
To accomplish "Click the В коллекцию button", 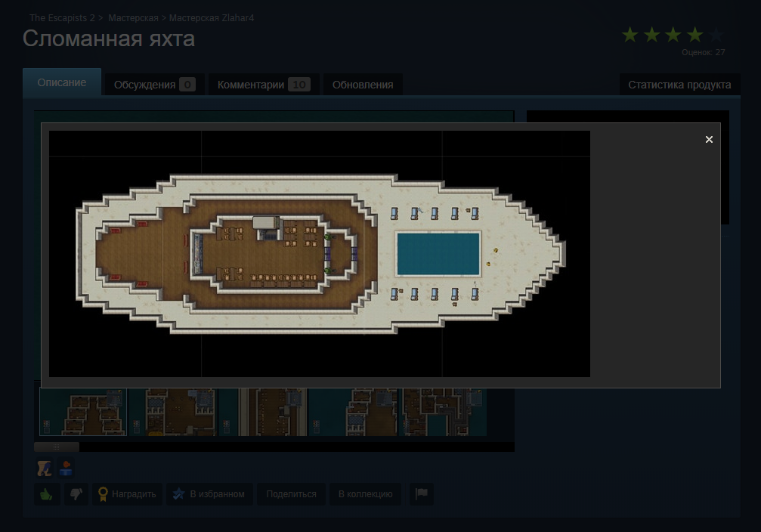I will [x=365, y=494].
